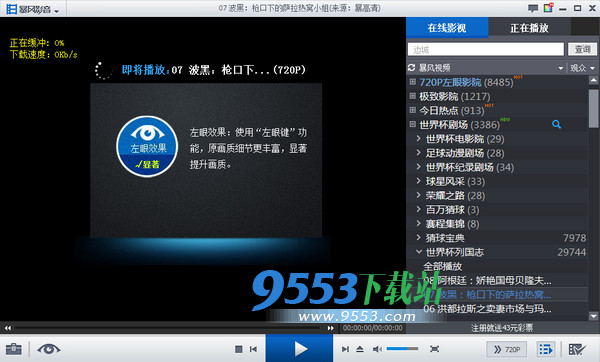Viewport: 600px width, 362px height.
Task: Focus the search input field showing 边城
Action: pyautogui.click(x=486, y=49)
